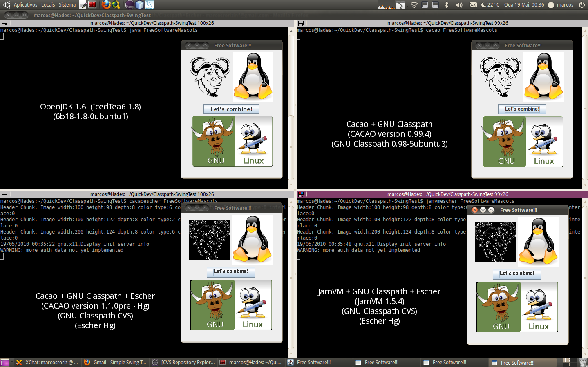The height and width of the screenshot is (367, 588).
Task: Open calendar from Qua 19 Mai clock
Action: [x=524, y=5]
